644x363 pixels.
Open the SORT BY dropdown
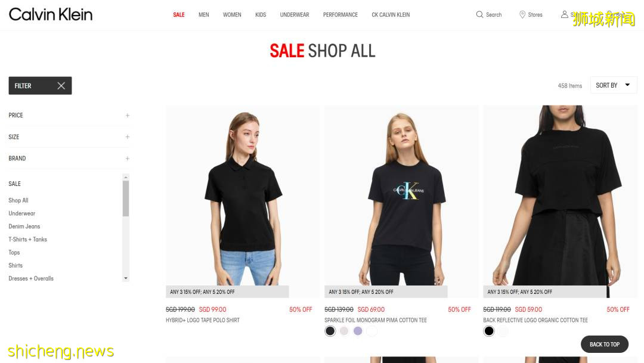coord(613,85)
